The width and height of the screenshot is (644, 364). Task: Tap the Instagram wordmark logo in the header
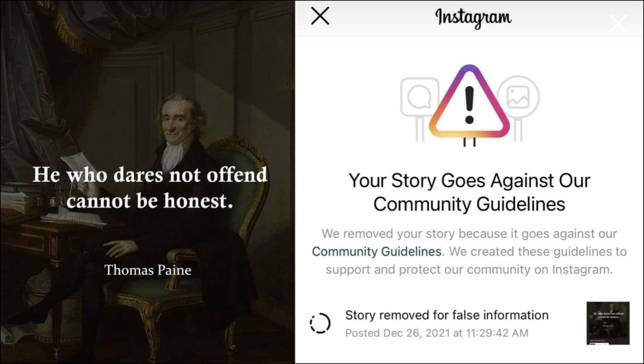point(473,18)
